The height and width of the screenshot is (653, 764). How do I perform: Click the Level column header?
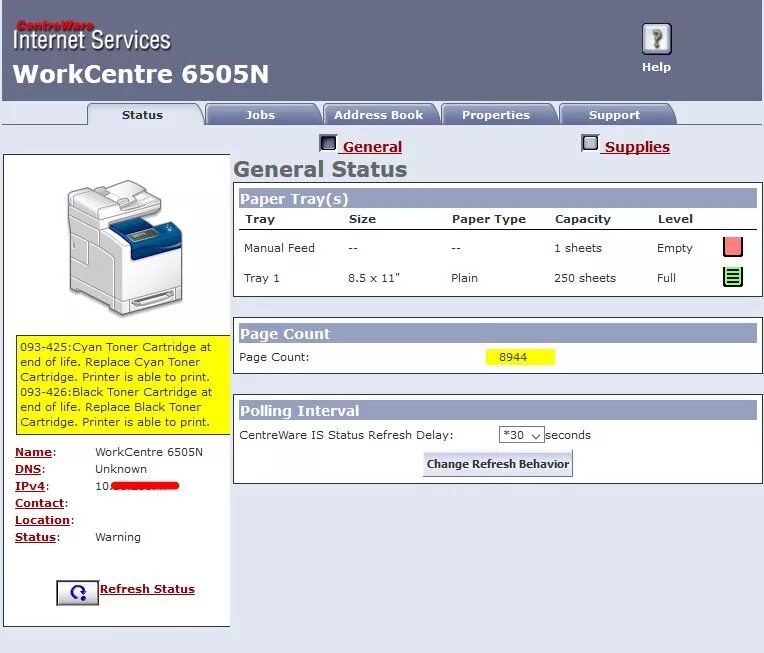coord(675,219)
